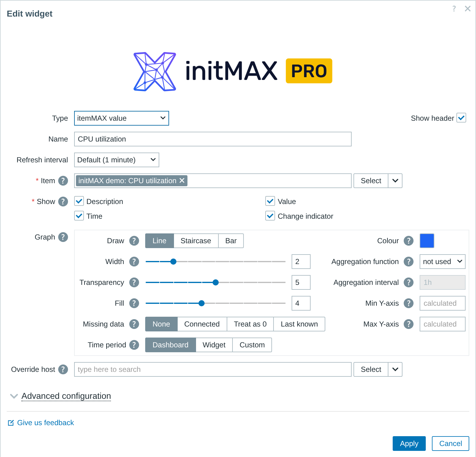Show the Override host help hint
Image resolution: width=476 pixels, height=457 pixels.
[63, 369]
